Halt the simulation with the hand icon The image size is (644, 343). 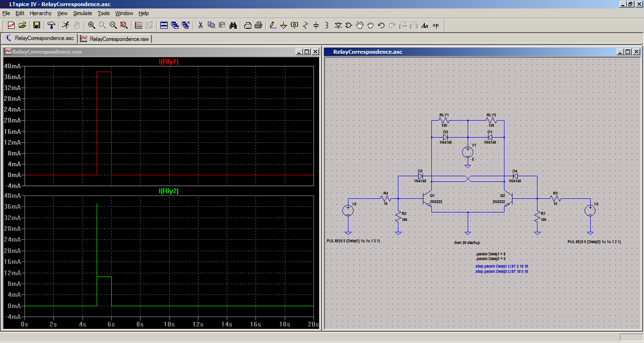point(77,25)
